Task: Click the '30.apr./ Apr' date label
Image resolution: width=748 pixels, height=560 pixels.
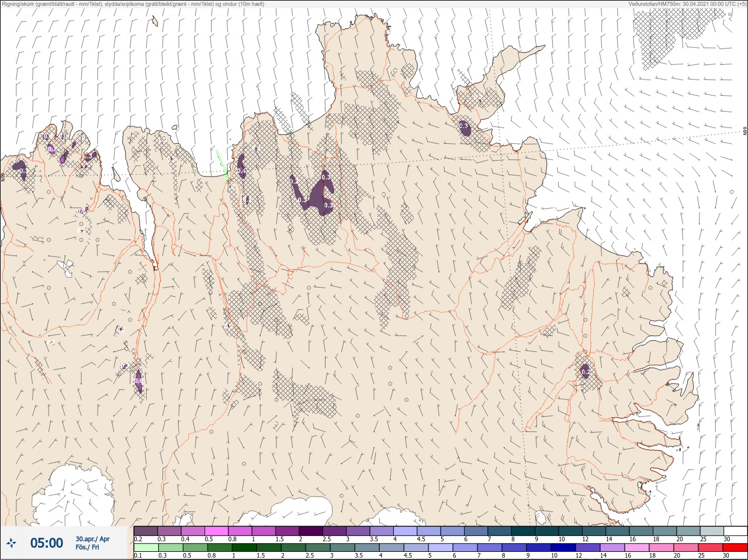Action: tap(92, 539)
